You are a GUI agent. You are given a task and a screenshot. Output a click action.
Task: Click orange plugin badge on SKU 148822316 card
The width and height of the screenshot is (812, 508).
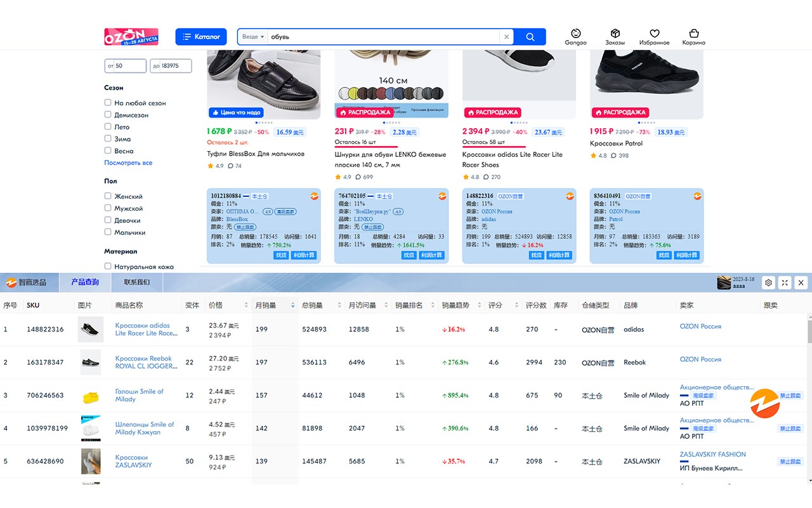(570, 196)
